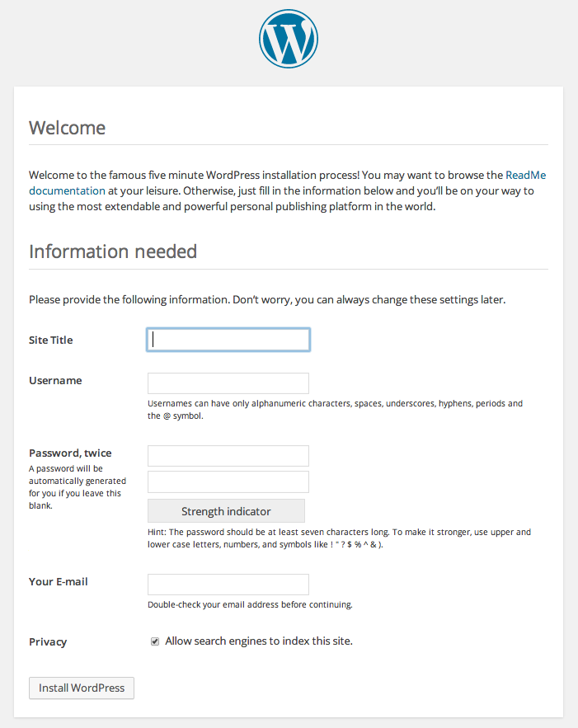This screenshot has width=578, height=728.
Task: Focus the Your E-mail input field
Action: 228,585
